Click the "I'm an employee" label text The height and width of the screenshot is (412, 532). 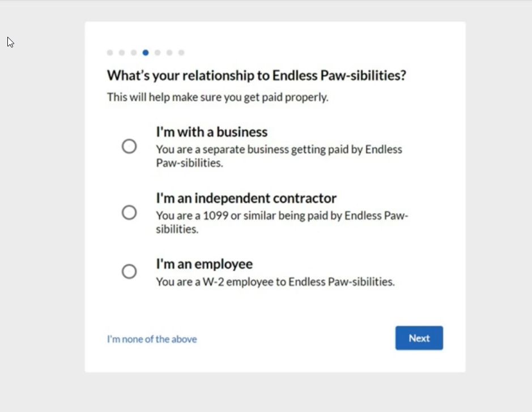204,264
